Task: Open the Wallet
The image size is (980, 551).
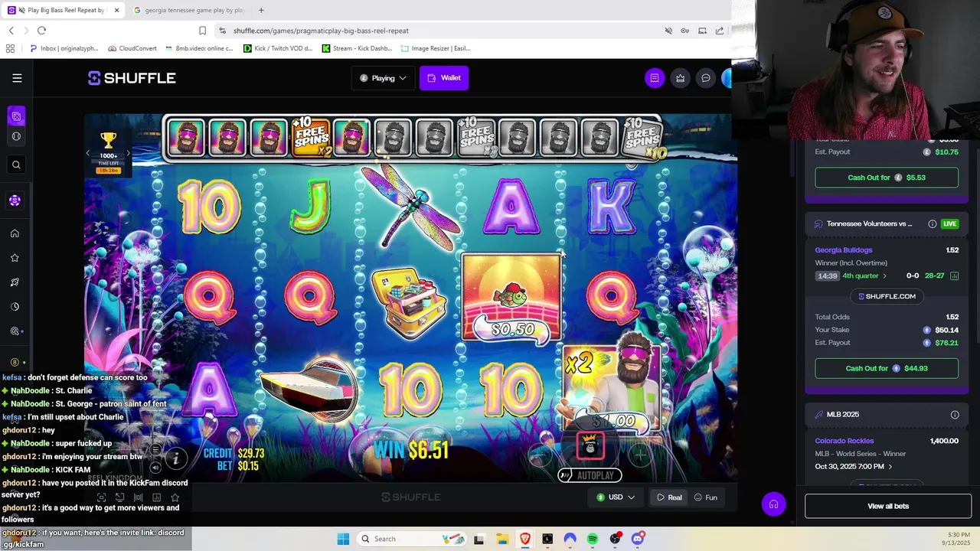Action: [444, 78]
